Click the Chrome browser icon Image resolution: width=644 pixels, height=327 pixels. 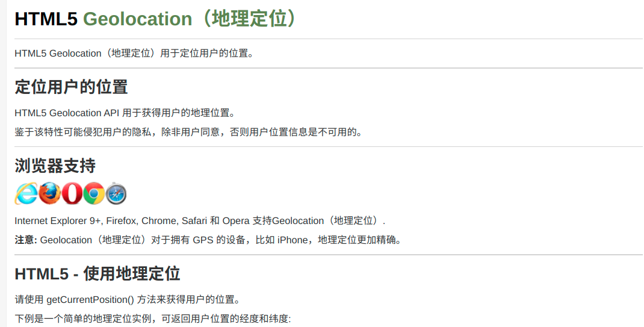pyautogui.click(x=94, y=193)
